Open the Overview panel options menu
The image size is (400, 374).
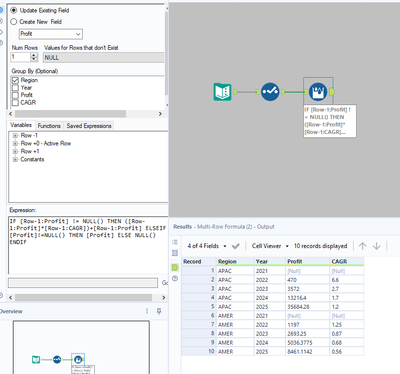[x=147, y=311]
